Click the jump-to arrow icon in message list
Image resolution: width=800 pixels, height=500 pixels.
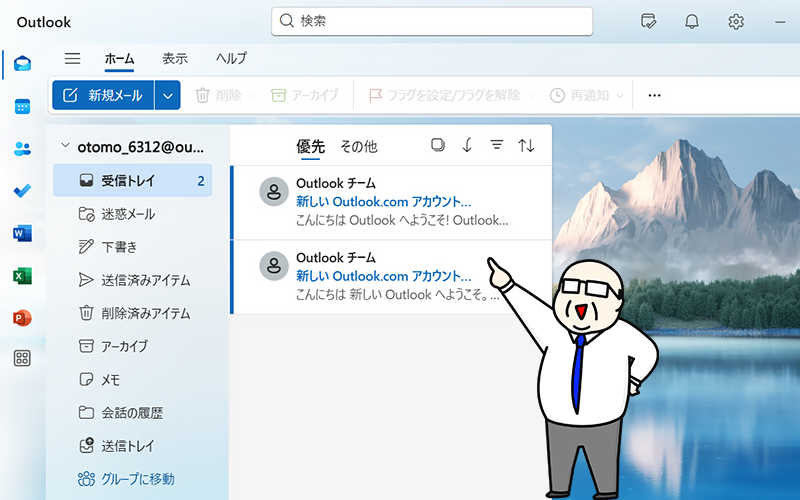click(467, 145)
